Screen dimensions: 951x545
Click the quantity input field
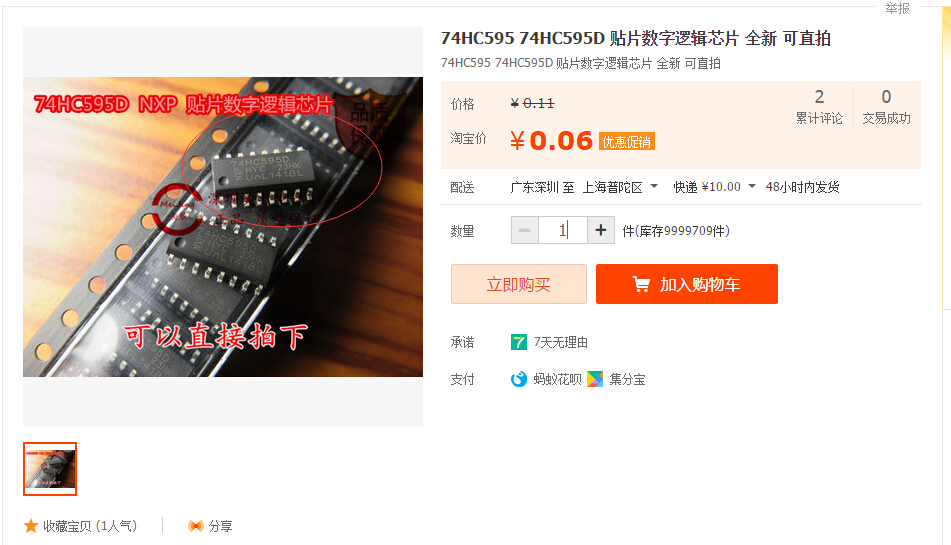pos(562,230)
